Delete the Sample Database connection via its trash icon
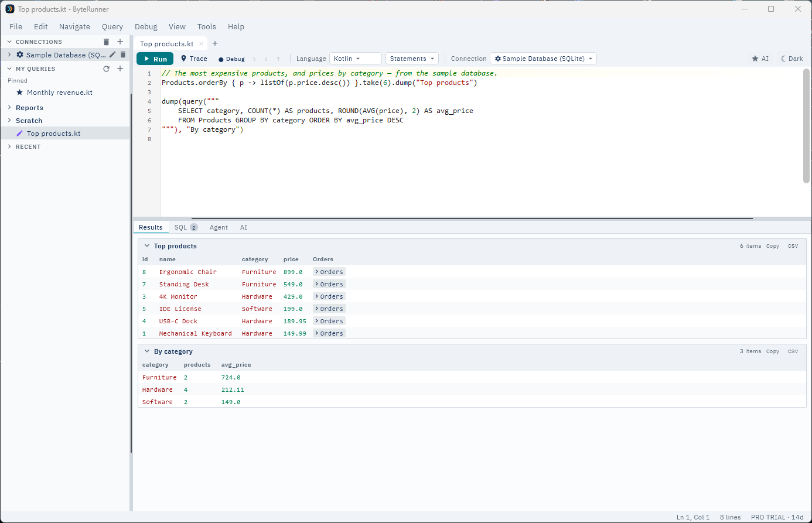This screenshot has width=812, height=523. pos(123,54)
